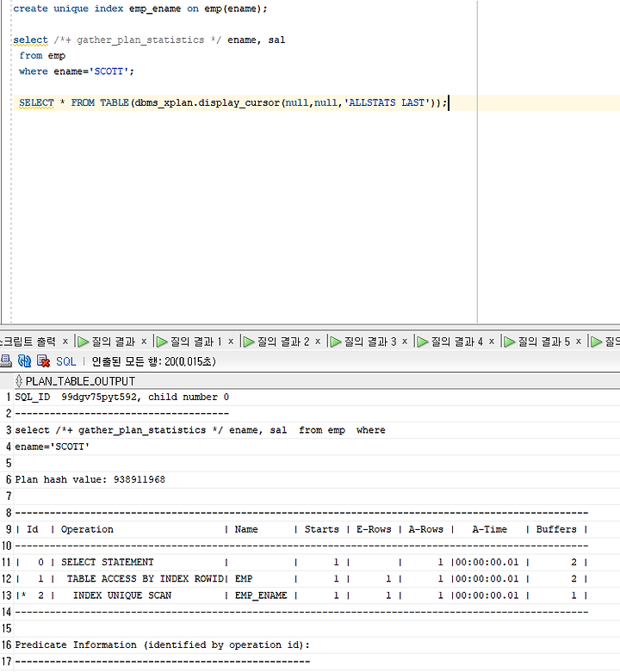
Task: Switch to the 질의 결과 3 tab
Action: point(370,342)
